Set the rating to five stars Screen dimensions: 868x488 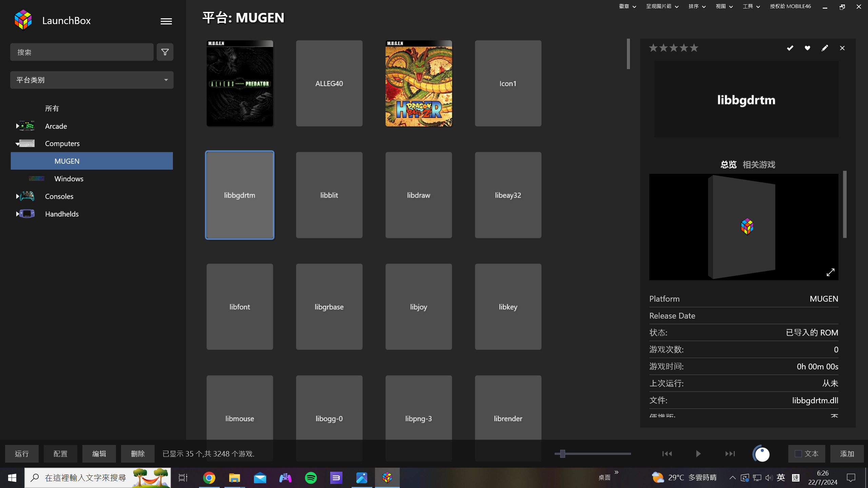(694, 48)
